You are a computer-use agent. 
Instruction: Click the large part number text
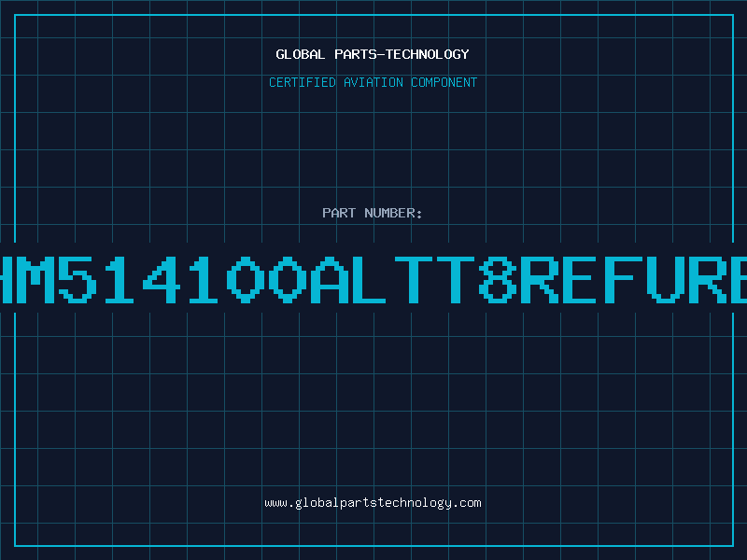coord(373,280)
